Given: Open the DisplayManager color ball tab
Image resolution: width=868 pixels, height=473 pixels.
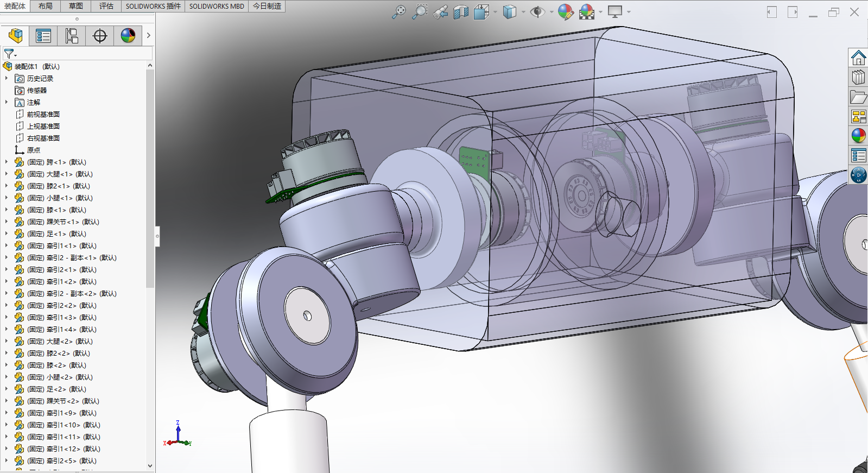Looking at the screenshot, I should click(x=128, y=36).
